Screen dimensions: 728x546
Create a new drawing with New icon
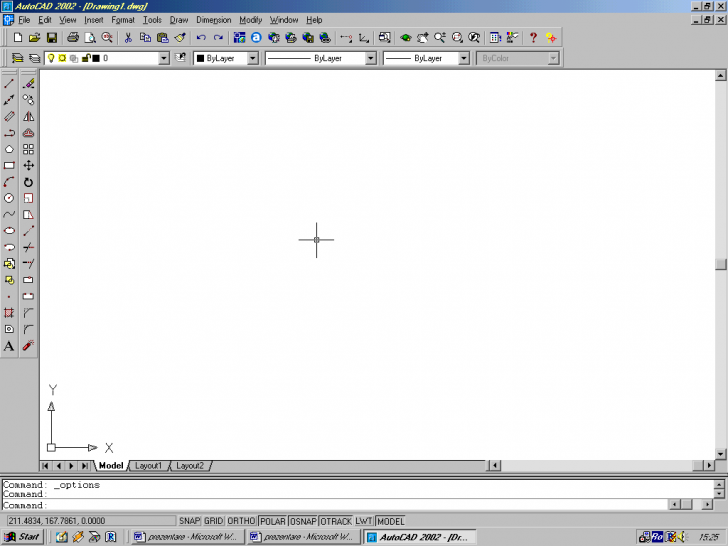tap(18, 38)
